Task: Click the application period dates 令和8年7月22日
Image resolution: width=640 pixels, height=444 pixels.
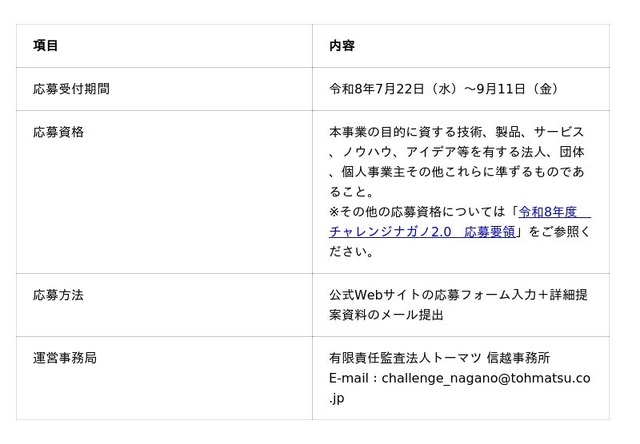Action: click(x=377, y=89)
